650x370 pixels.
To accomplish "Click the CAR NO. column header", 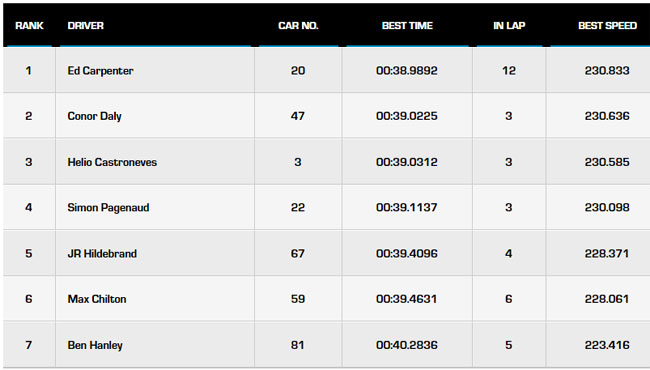I will tap(298, 26).
